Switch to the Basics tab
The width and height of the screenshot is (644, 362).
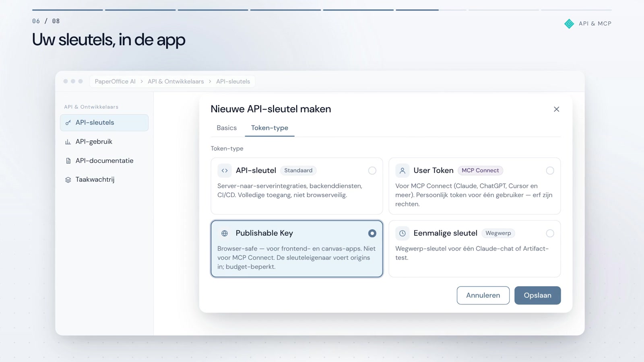click(x=227, y=128)
